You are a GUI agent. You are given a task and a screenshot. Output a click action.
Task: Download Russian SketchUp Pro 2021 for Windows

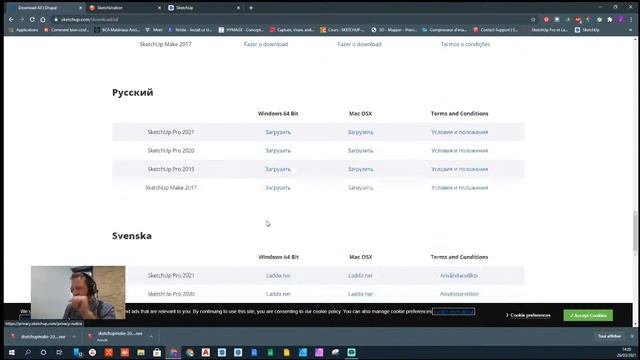(x=278, y=132)
